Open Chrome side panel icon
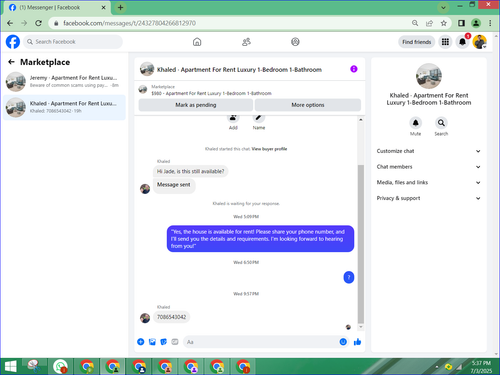The image size is (500, 375). click(461, 23)
